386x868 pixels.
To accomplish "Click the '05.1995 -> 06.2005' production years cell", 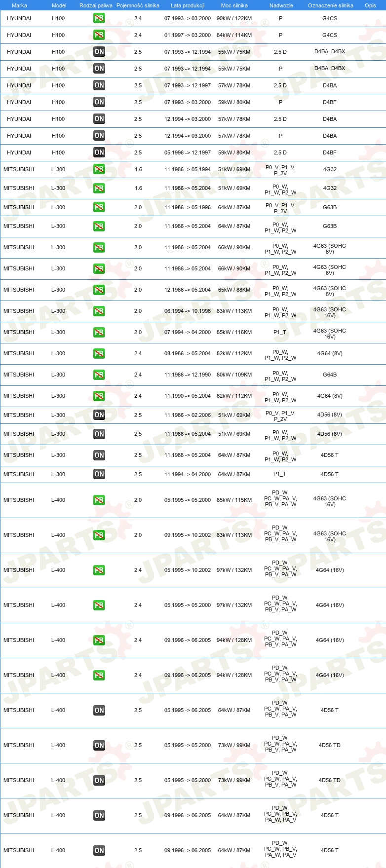I will [188, 710].
